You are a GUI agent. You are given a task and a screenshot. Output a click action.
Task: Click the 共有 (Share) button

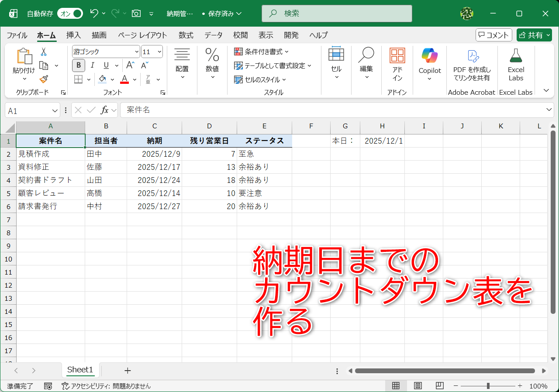(x=534, y=35)
